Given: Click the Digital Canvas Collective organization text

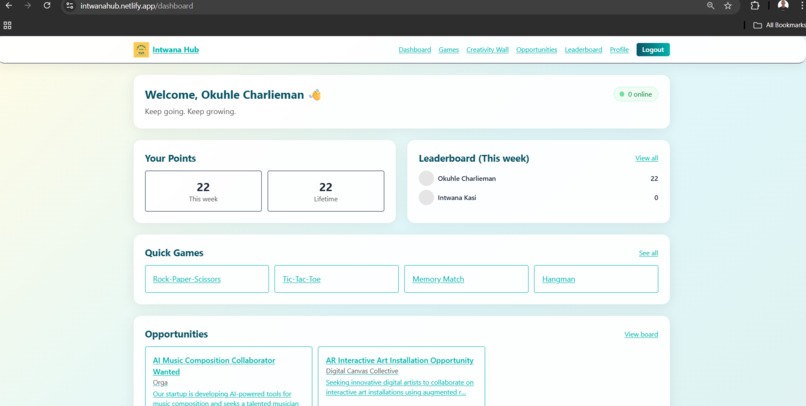Looking at the screenshot, I should pos(362,371).
